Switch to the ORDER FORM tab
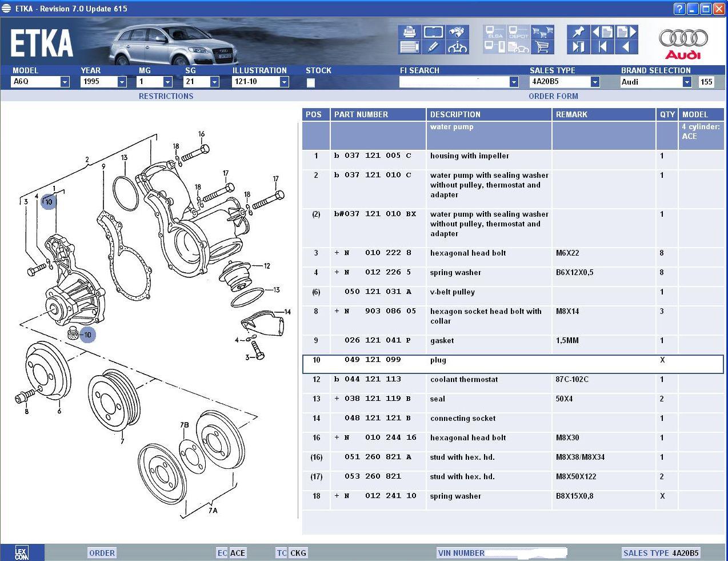The height and width of the screenshot is (561, 728). (553, 96)
